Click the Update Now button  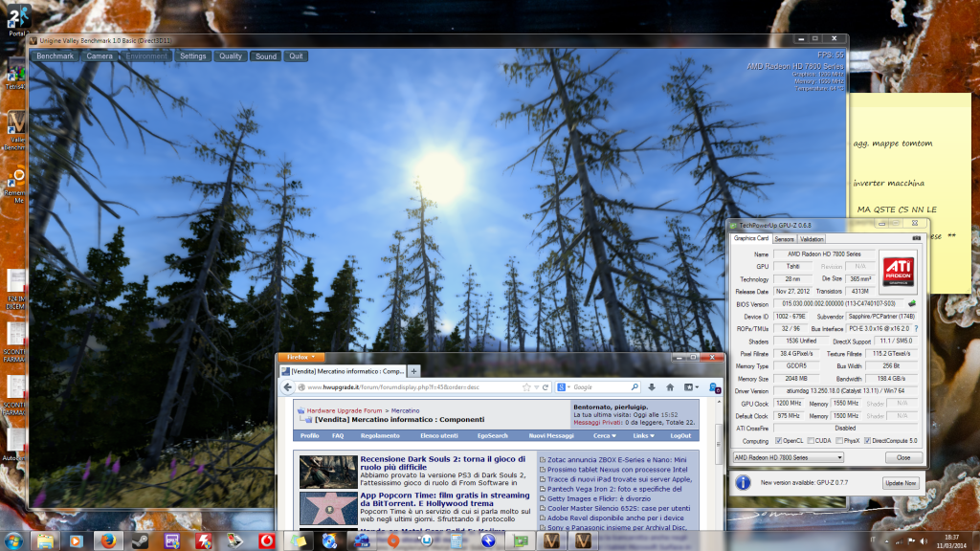(901, 483)
